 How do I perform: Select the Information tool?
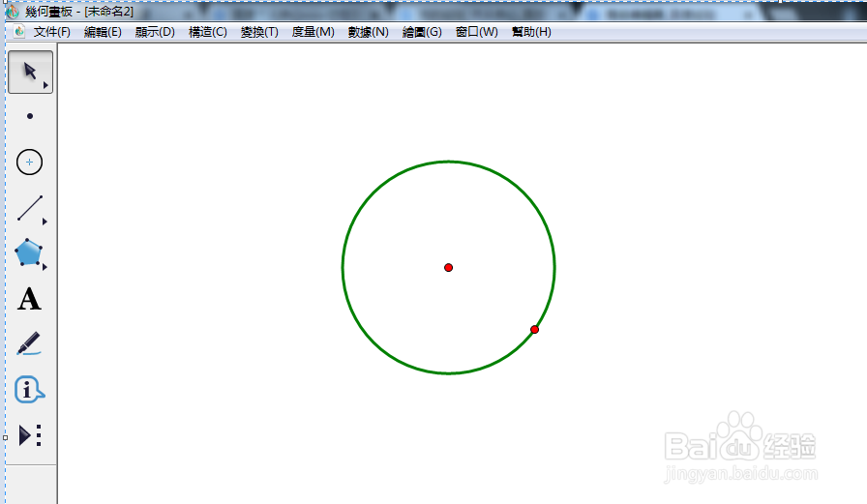pyautogui.click(x=29, y=390)
